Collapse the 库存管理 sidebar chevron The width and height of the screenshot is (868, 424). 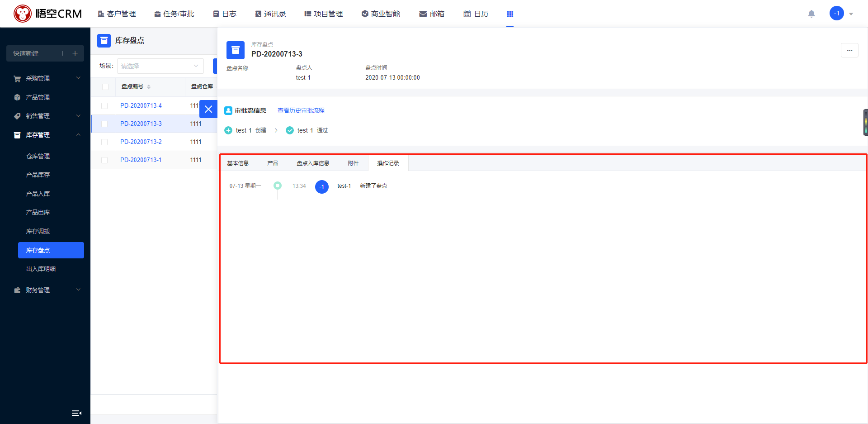pos(78,135)
